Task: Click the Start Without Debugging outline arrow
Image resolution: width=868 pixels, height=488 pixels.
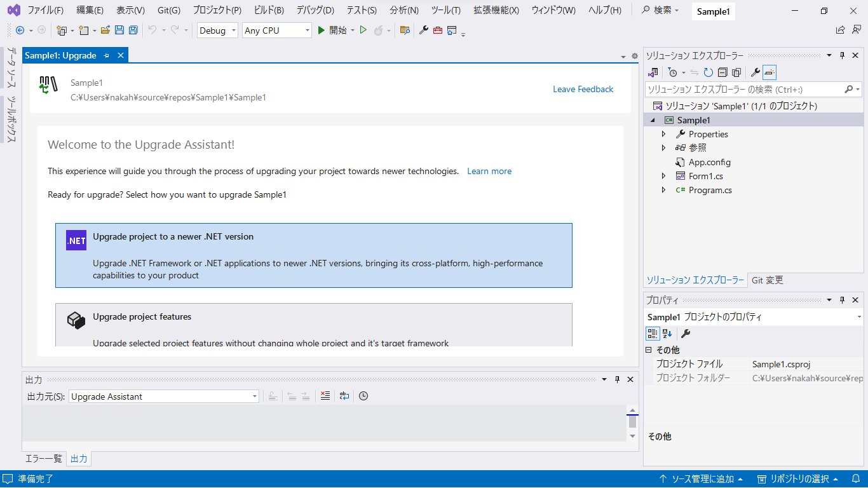Action: (363, 30)
